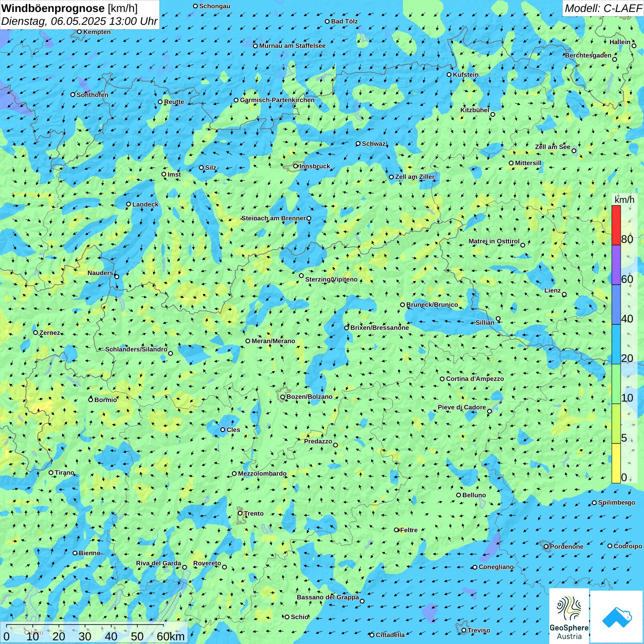Select the Zell am Ziller label
The width and height of the screenshot is (644, 644).
[x=415, y=177]
